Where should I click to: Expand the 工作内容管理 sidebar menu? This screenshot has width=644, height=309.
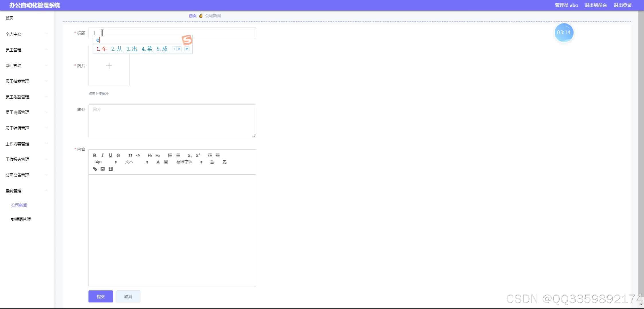26,144
